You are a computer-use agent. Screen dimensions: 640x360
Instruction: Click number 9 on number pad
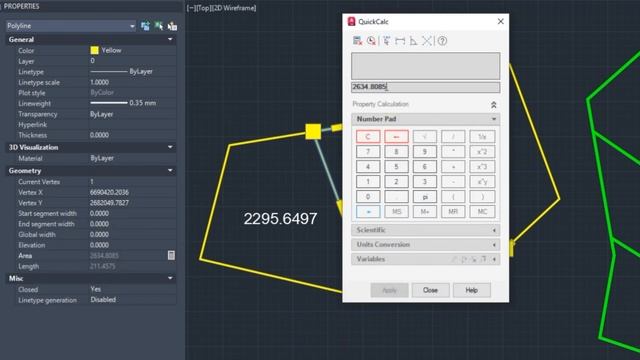(424, 152)
